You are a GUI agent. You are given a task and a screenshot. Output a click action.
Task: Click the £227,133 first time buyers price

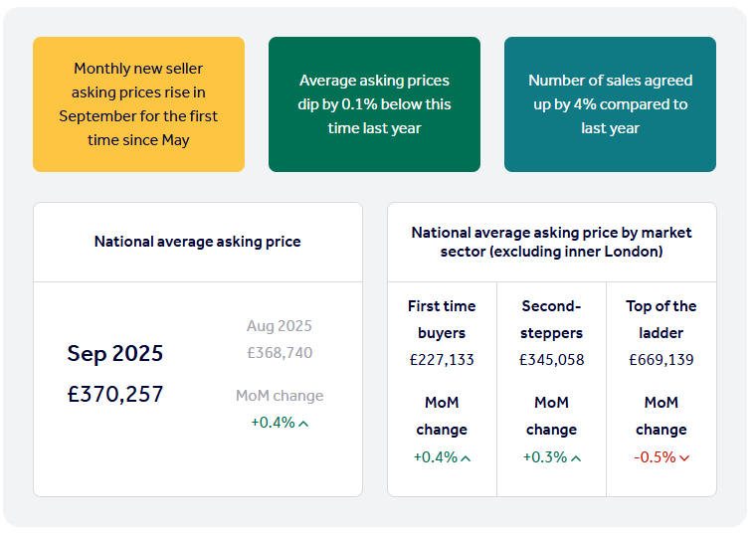tap(442, 360)
